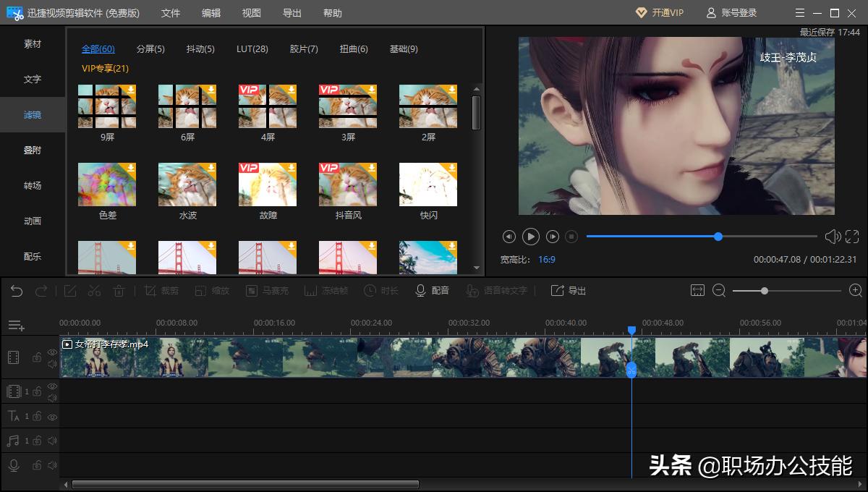Click the timeline zoom-out magnifier
Image resolution: width=868 pixels, height=492 pixels.
[719, 291]
